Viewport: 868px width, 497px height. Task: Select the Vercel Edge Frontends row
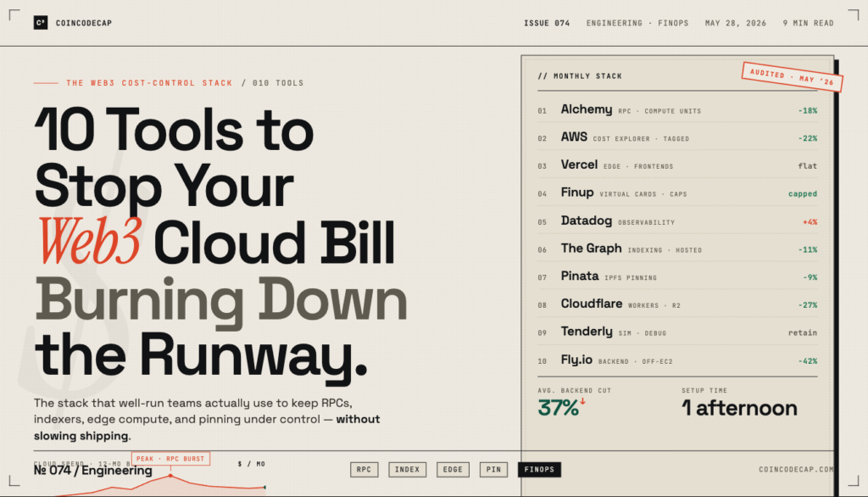pyautogui.click(x=677, y=165)
